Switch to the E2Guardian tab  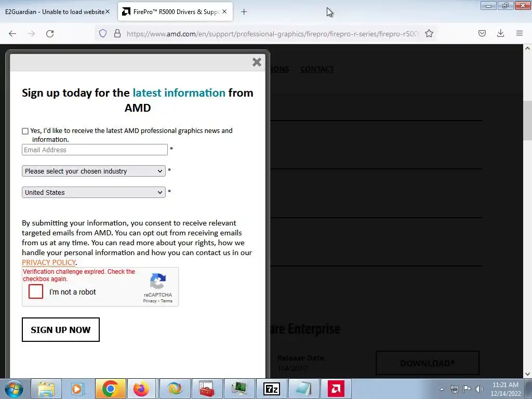tap(55, 12)
